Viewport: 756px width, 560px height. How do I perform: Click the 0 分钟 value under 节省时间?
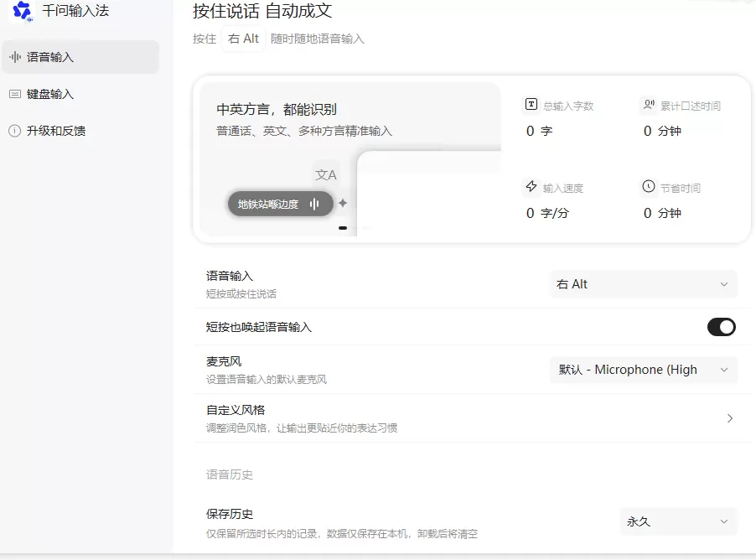coord(662,213)
